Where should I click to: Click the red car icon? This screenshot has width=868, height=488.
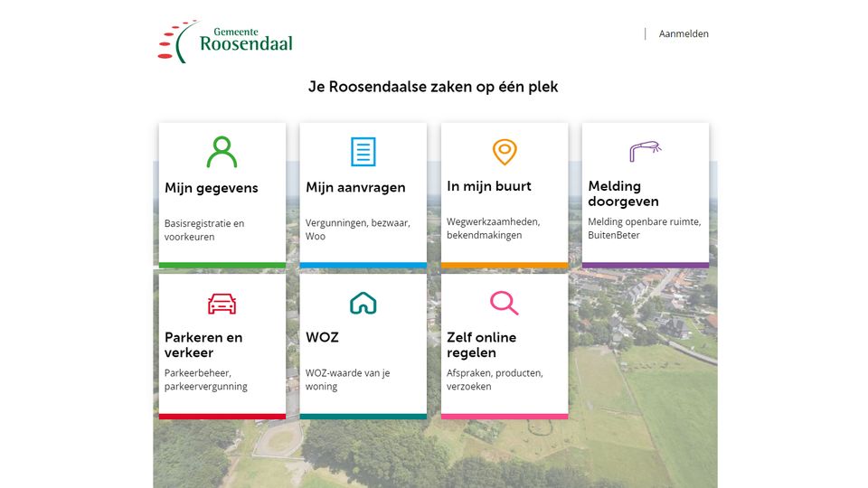coord(222,304)
